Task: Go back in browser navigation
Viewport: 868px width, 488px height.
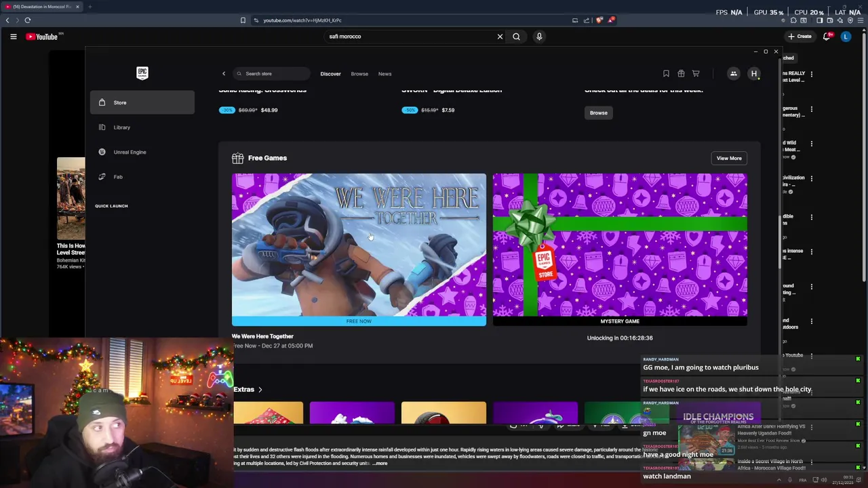Action: click(7, 20)
